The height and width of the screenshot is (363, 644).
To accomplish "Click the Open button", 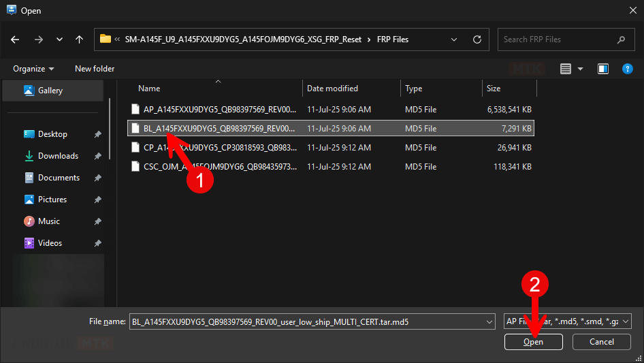I will [533, 342].
